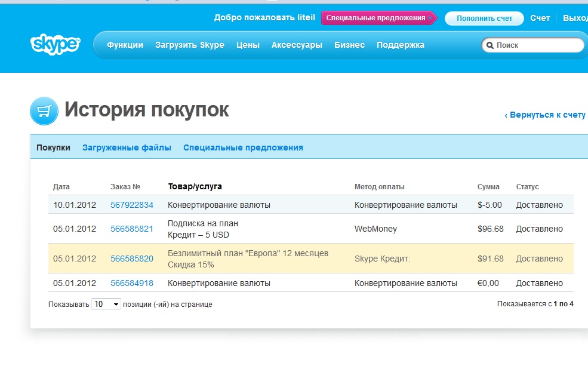The height and width of the screenshot is (366, 588).
Task: Click the $-5.00 amount
Action: pos(490,205)
